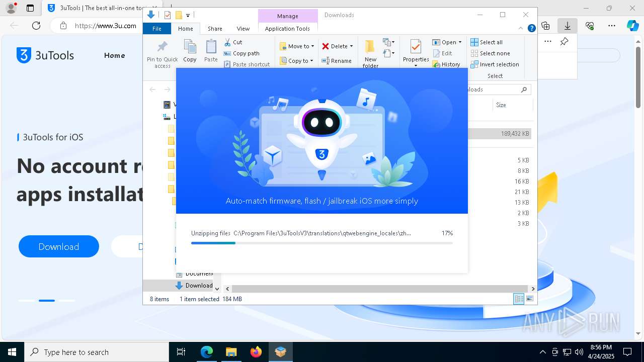Open New item dropdown in ribbon
Image resolution: width=644 pixels, height=362 pixels.
pos(388,42)
